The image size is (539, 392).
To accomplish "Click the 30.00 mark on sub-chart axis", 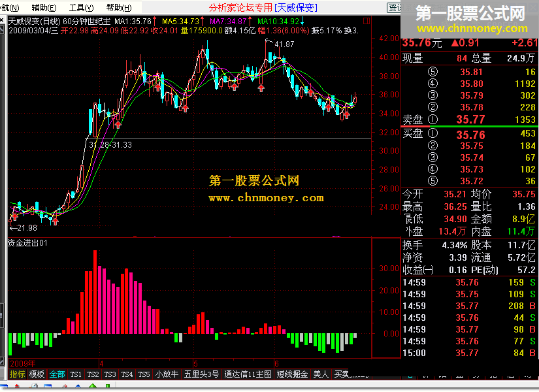I will point(389,269).
